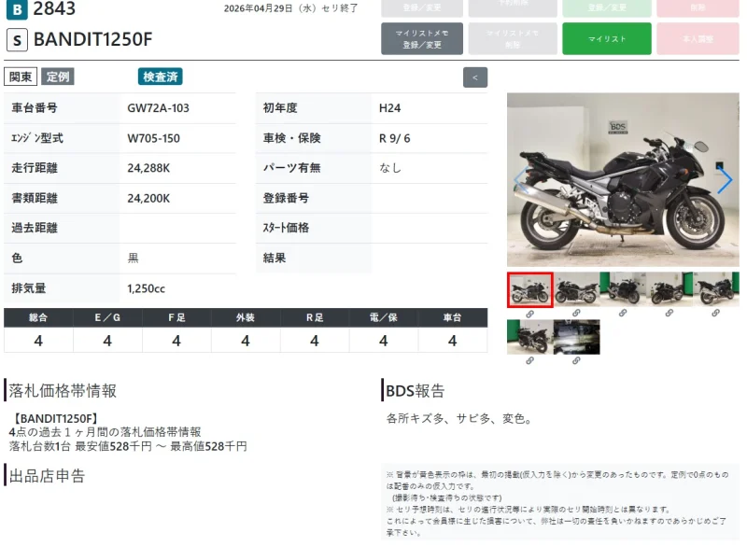Open link icon under the second top-row thumbnail
Image resolution: width=747 pixels, height=560 pixels.
pos(576,314)
